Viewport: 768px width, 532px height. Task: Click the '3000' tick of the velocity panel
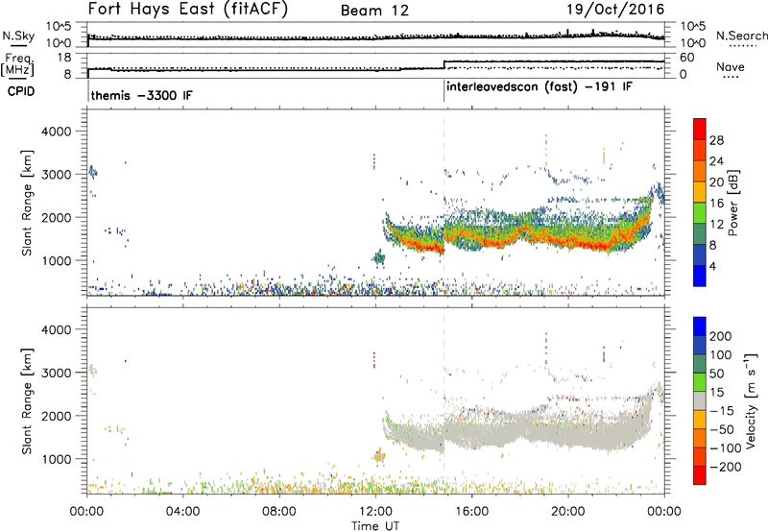coord(57,373)
